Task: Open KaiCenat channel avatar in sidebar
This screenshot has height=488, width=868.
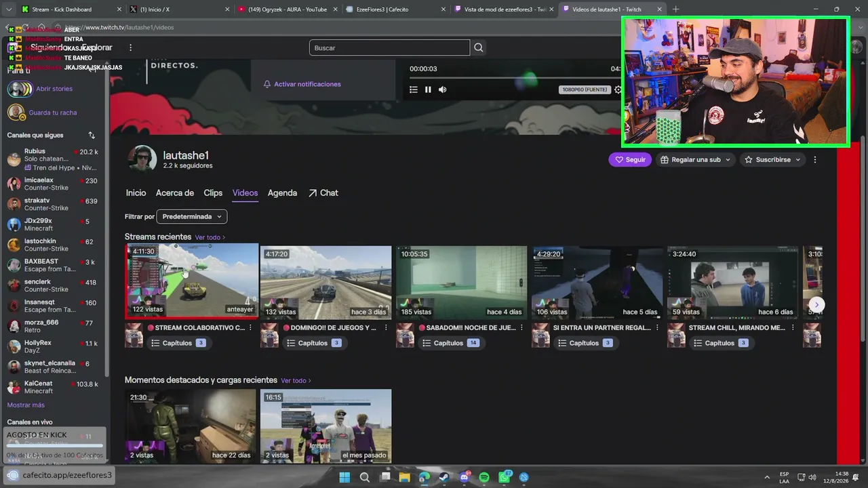Action: click(x=14, y=387)
